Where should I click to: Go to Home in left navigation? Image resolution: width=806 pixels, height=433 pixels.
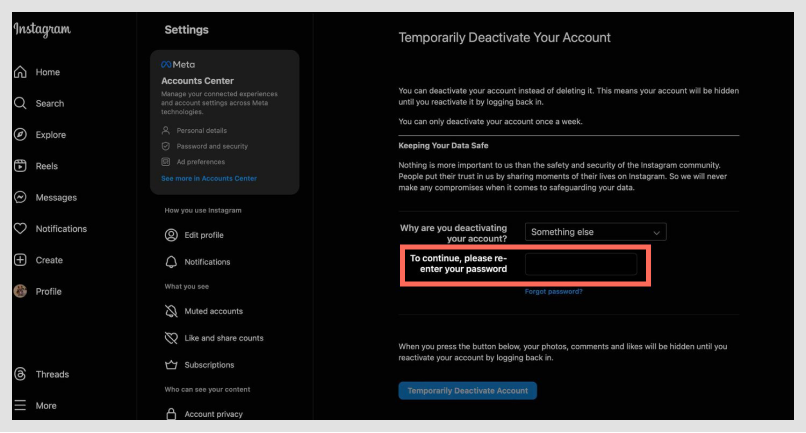[48, 72]
